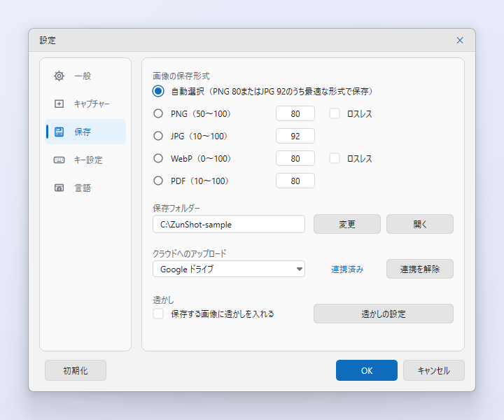Select the 保存 section label

[83, 132]
